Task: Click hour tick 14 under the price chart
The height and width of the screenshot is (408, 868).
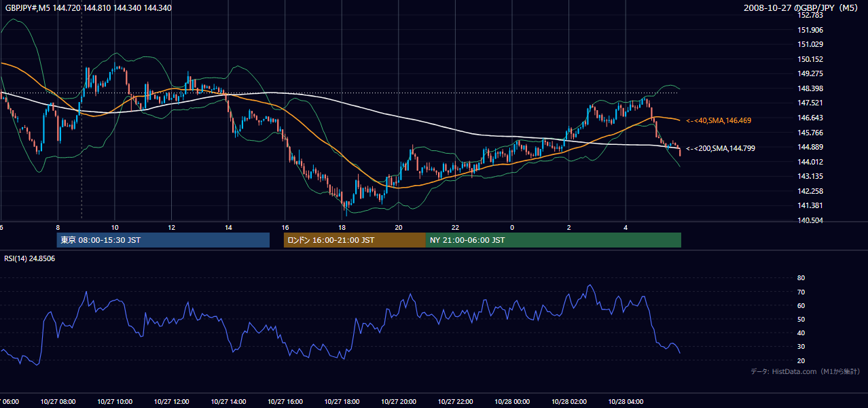Action: [x=228, y=228]
